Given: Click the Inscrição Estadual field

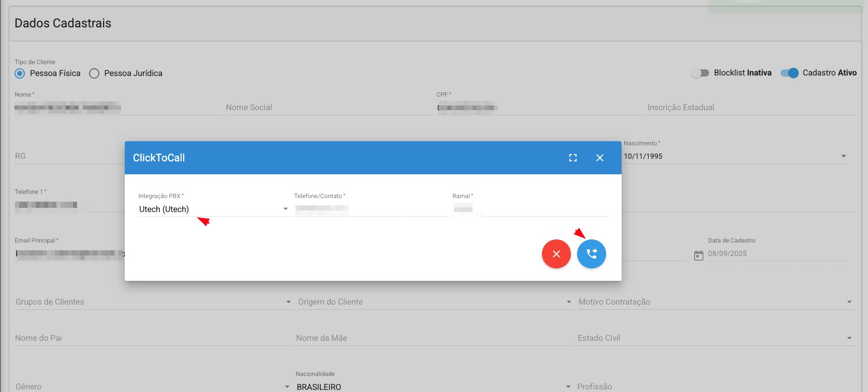Looking at the screenshot, I should click(x=751, y=108).
